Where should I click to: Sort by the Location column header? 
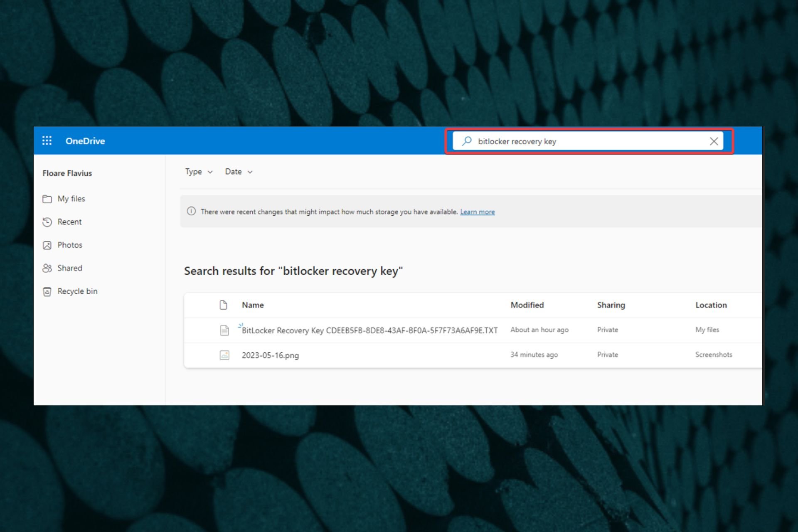[711, 305]
